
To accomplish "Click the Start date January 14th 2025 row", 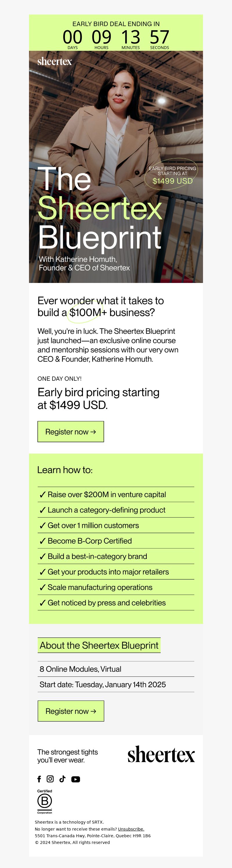I will tap(102, 684).
